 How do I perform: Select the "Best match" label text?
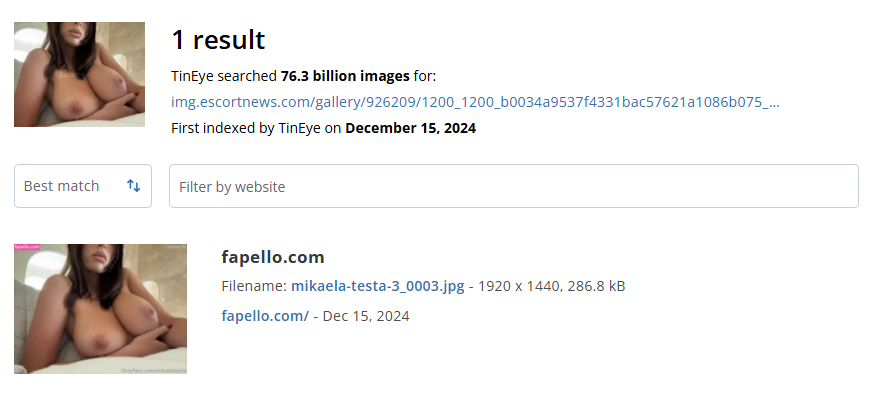[x=62, y=186]
